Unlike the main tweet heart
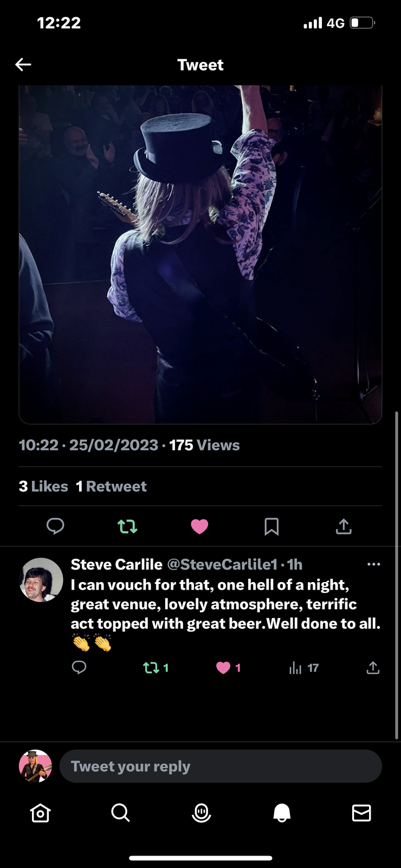The height and width of the screenshot is (868, 401). pyautogui.click(x=199, y=526)
